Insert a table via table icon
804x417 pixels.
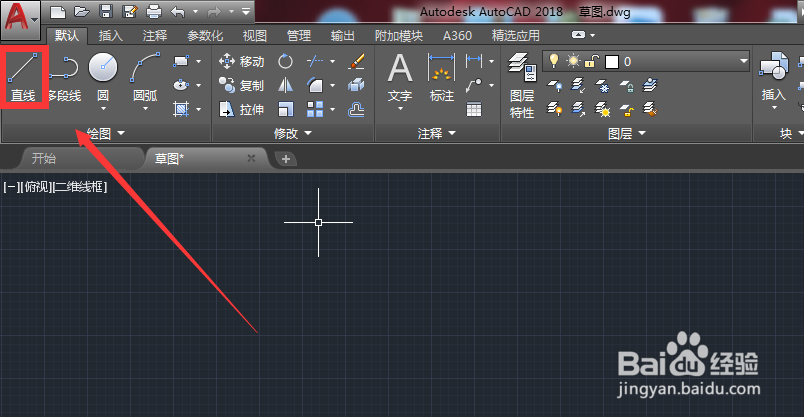point(474,109)
